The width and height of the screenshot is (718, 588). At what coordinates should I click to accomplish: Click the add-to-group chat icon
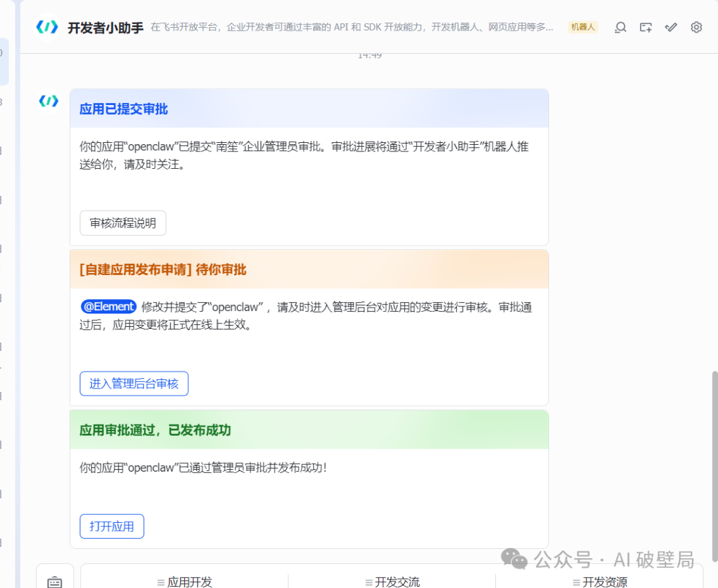pyautogui.click(x=646, y=27)
